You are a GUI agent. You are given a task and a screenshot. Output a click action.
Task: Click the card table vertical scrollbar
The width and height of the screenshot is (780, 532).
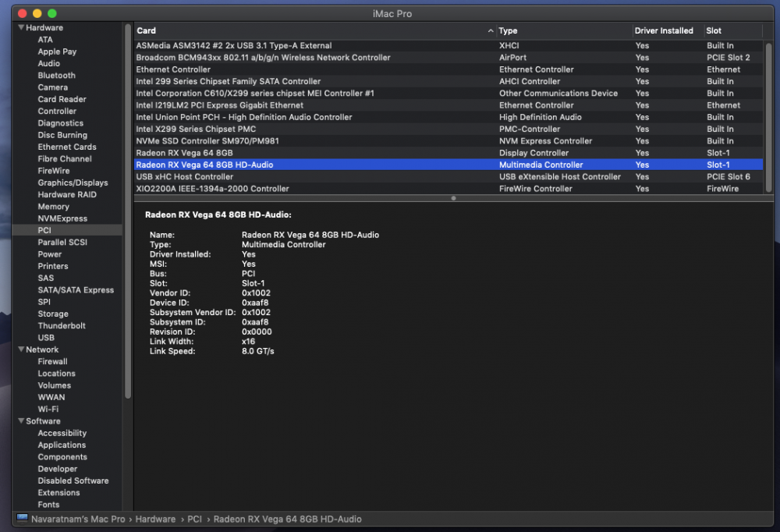click(x=768, y=118)
